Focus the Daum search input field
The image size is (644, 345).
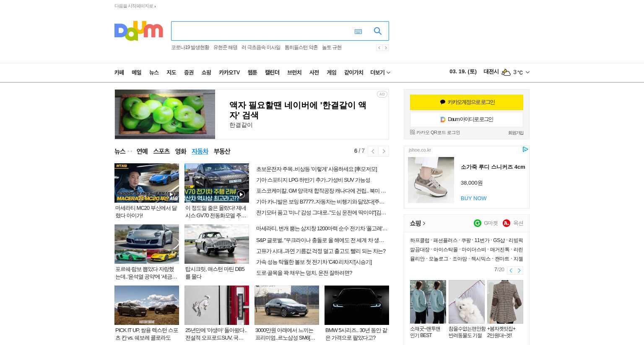(262, 31)
